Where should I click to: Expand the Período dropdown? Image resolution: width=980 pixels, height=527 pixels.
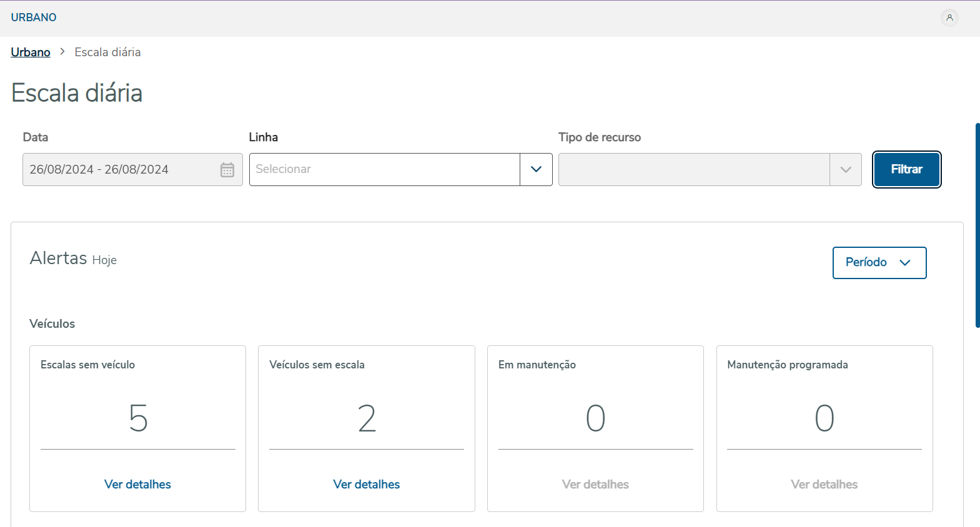pos(879,263)
